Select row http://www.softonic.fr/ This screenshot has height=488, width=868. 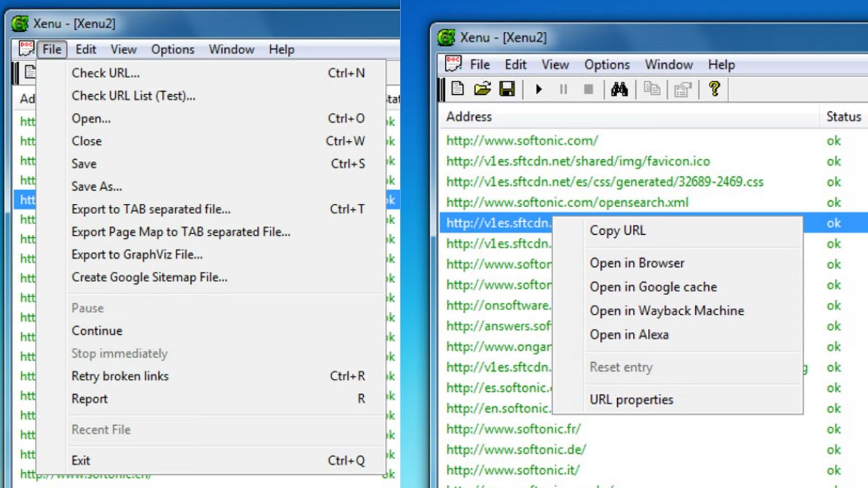[653, 429]
